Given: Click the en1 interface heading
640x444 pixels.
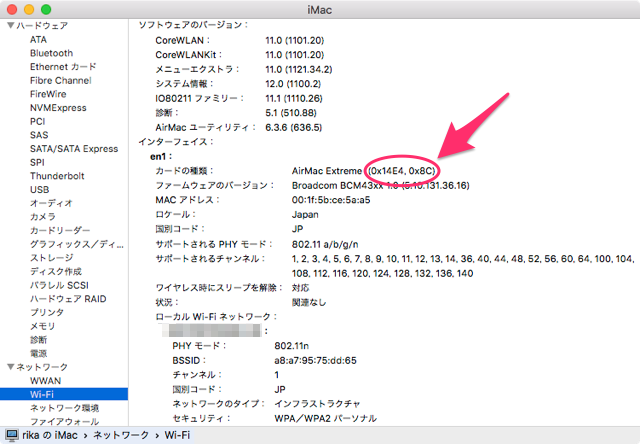Looking at the screenshot, I should click(x=160, y=157).
